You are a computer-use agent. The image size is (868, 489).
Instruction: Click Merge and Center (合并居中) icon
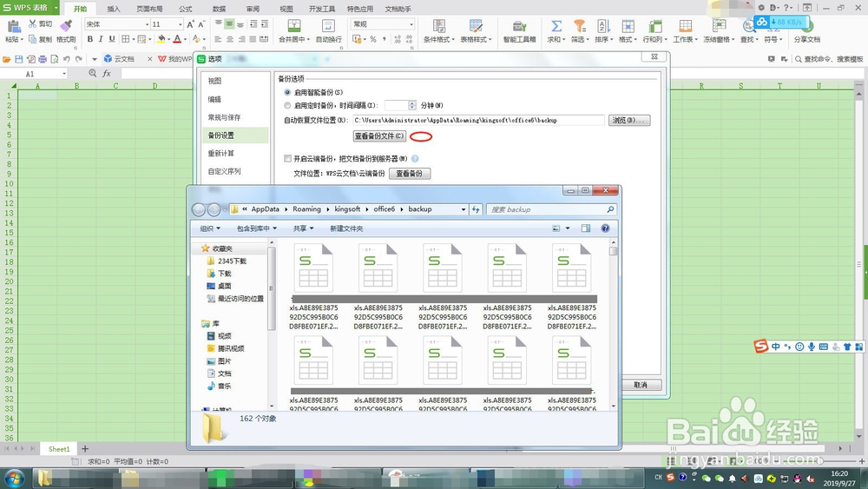[294, 26]
